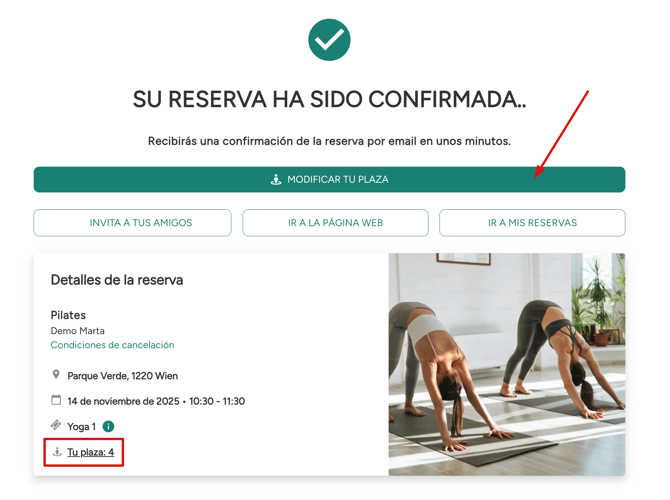
Task: Click the ticket icon next to Yoga 1
Action: (x=56, y=425)
